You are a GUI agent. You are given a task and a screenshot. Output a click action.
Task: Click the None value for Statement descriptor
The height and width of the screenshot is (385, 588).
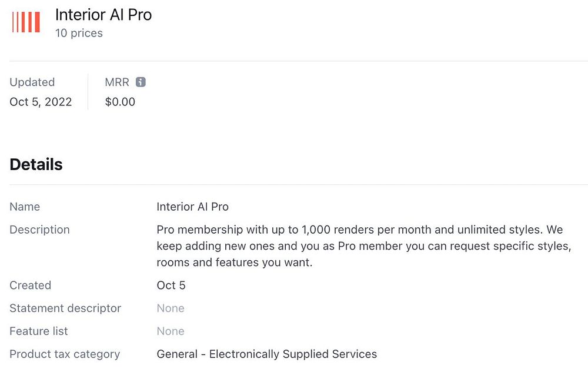click(x=170, y=308)
